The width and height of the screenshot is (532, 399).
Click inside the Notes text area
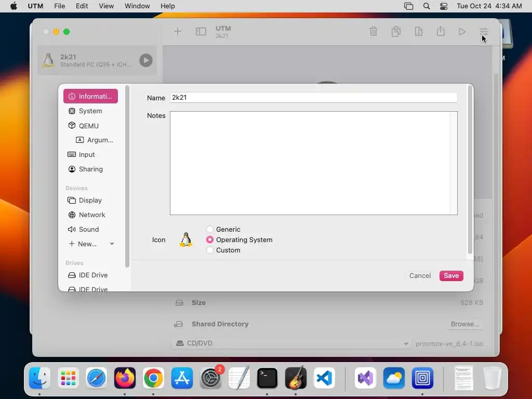click(313, 163)
